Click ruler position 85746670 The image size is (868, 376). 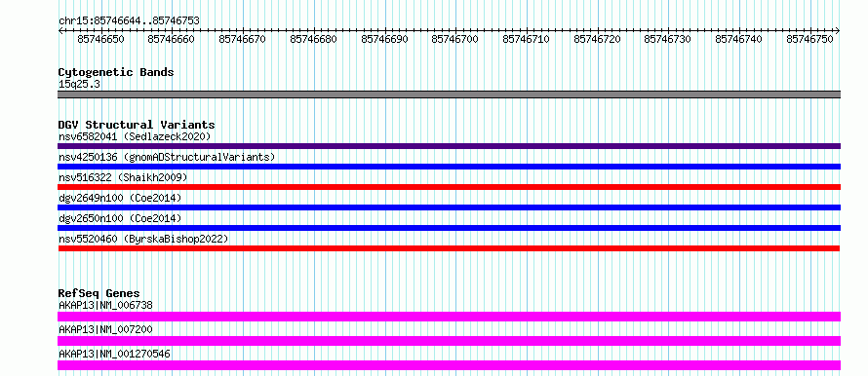click(x=243, y=39)
